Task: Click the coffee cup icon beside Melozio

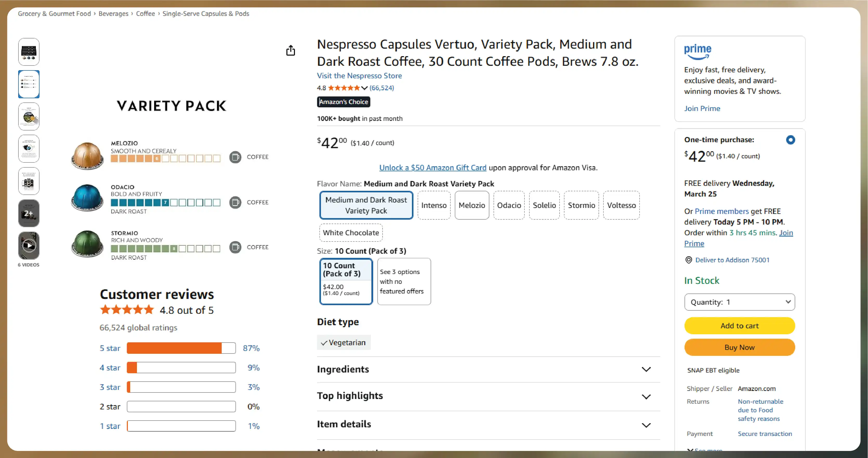Action: [x=235, y=157]
